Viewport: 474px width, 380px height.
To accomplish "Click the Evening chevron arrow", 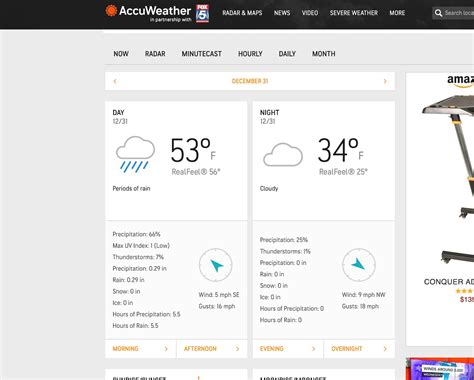I will click(313, 349).
